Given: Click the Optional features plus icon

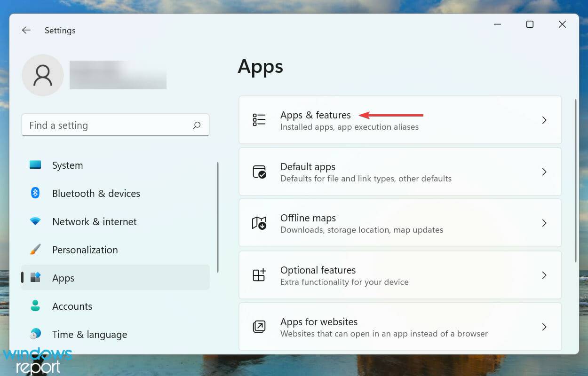Looking at the screenshot, I should coord(259,275).
